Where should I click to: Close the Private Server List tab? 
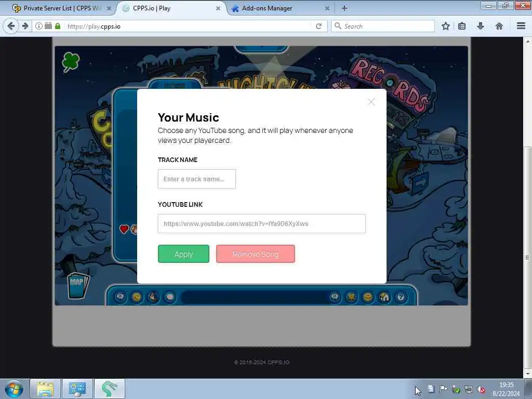pos(109,8)
